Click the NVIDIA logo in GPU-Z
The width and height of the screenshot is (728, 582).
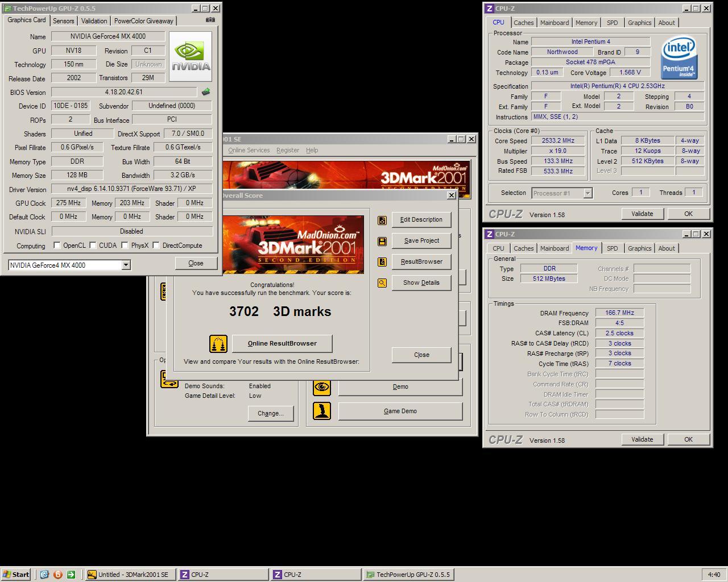coord(191,56)
